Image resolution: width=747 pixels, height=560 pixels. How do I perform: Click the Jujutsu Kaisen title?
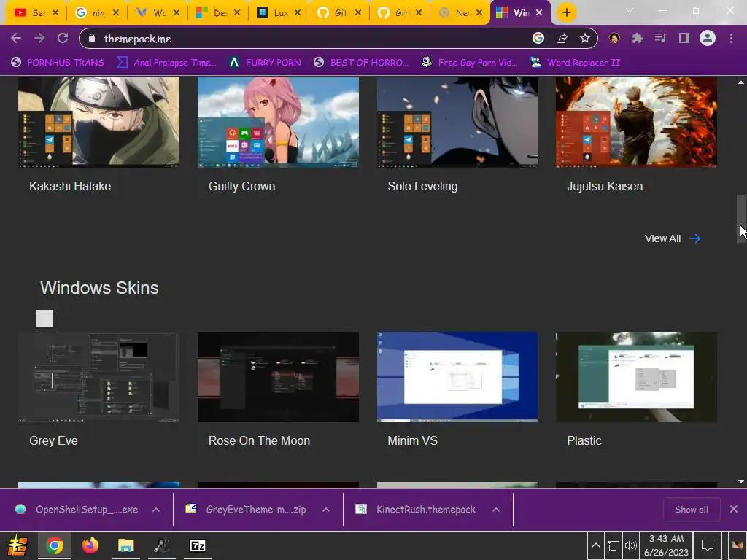[605, 186]
